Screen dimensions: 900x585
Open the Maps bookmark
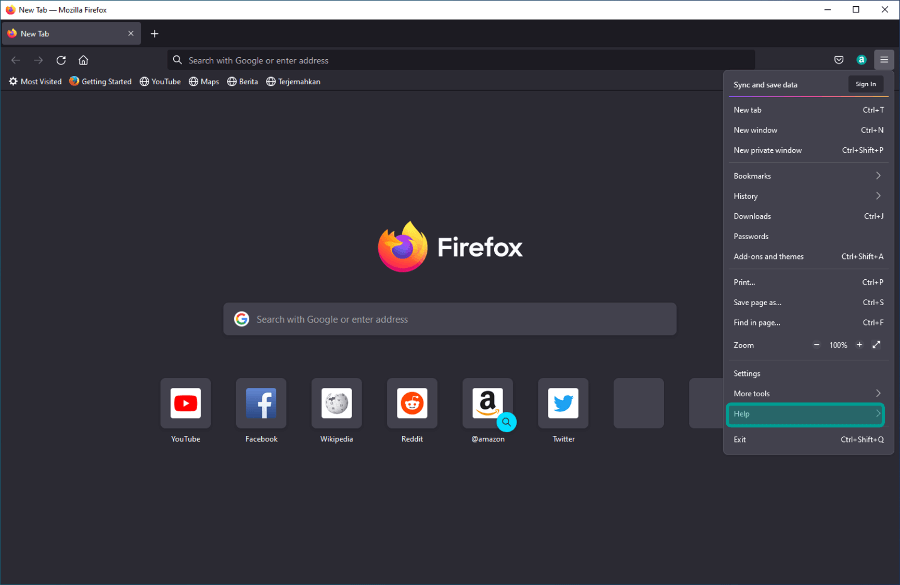coord(204,82)
